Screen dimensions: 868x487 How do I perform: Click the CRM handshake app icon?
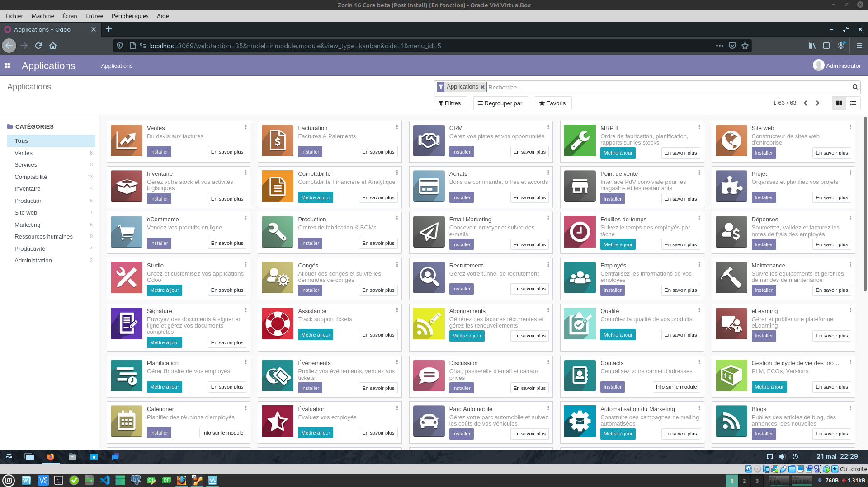429,140
